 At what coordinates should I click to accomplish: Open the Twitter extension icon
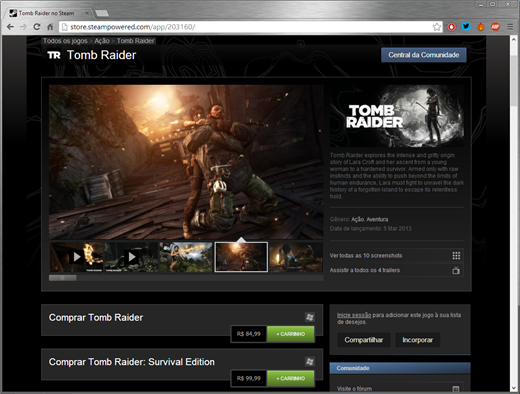pos(466,27)
